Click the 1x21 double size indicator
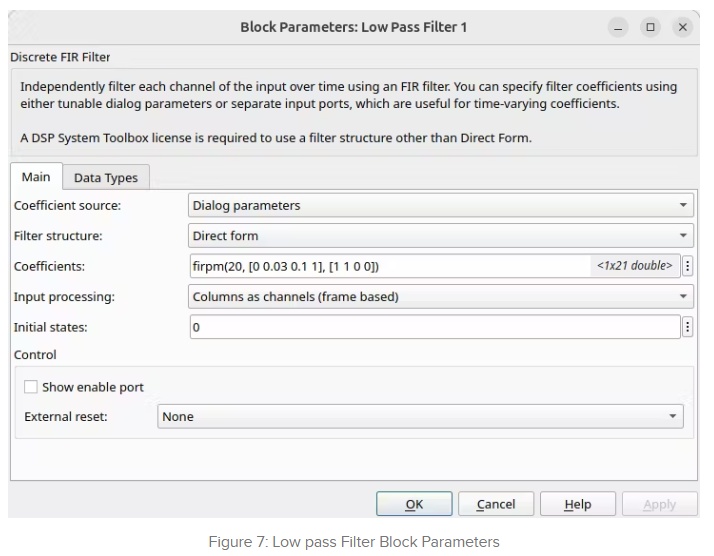 click(x=635, y=266)
